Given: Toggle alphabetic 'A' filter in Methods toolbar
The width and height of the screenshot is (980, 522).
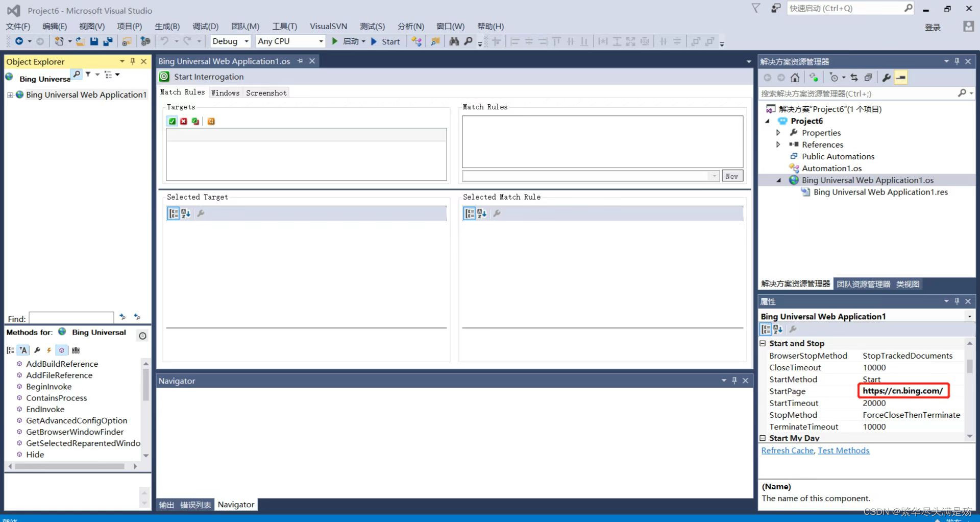Looking at the screenshot, I should [x=23, y=350].
